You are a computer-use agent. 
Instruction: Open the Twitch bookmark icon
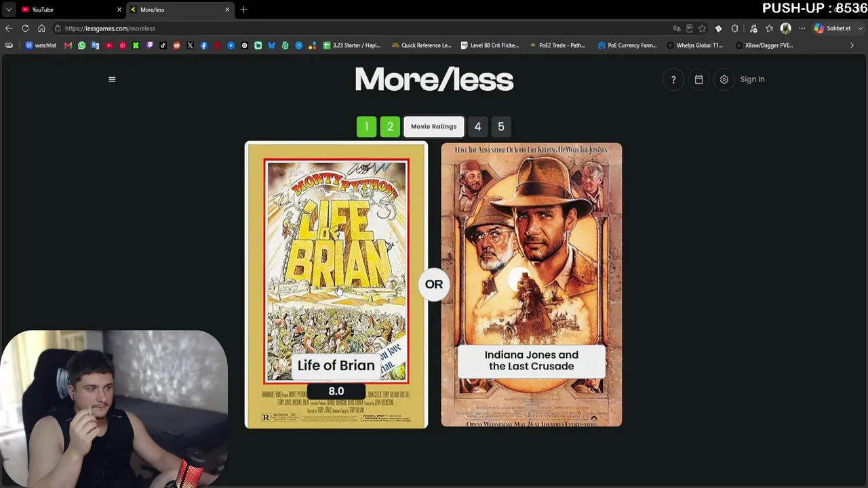(149, 45)
